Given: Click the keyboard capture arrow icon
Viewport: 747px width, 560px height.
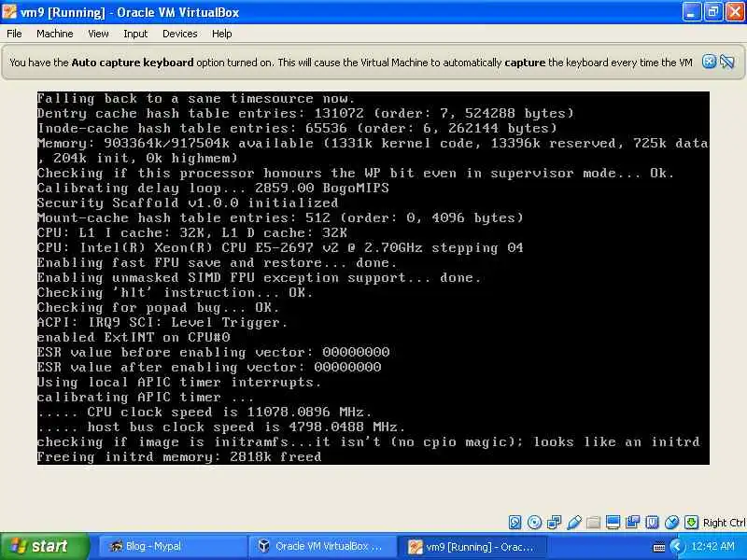Looking at the screenshot, I should (691, 523).
